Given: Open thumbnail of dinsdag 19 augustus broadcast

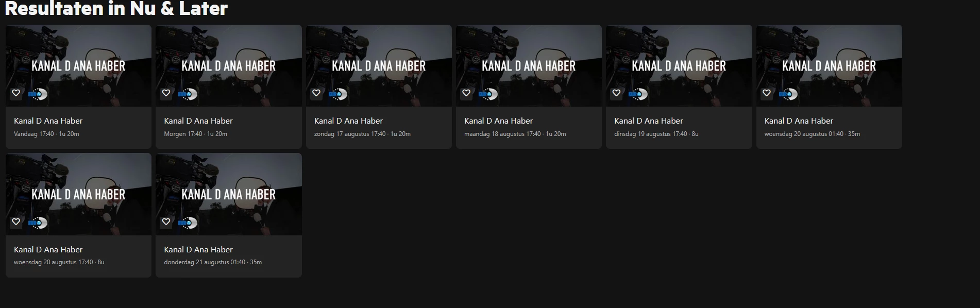Looking at the screenshot, I should click(679, 65).
